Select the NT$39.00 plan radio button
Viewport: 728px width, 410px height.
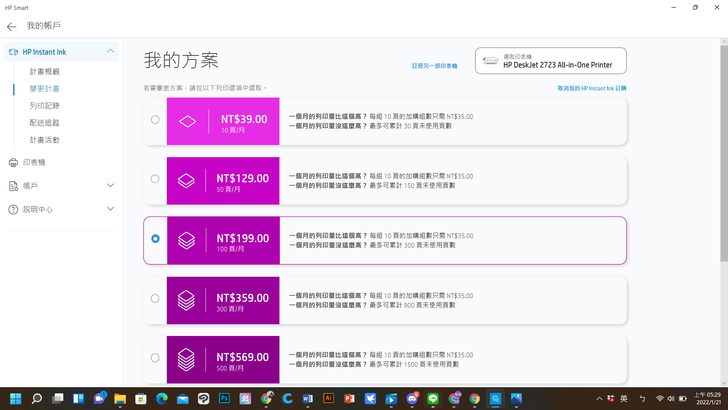(155, 120)
